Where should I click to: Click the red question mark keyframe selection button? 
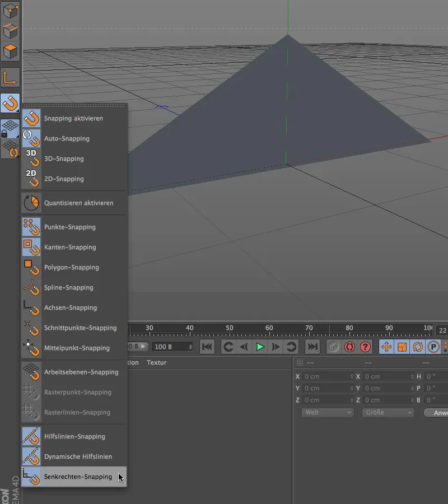365,347
